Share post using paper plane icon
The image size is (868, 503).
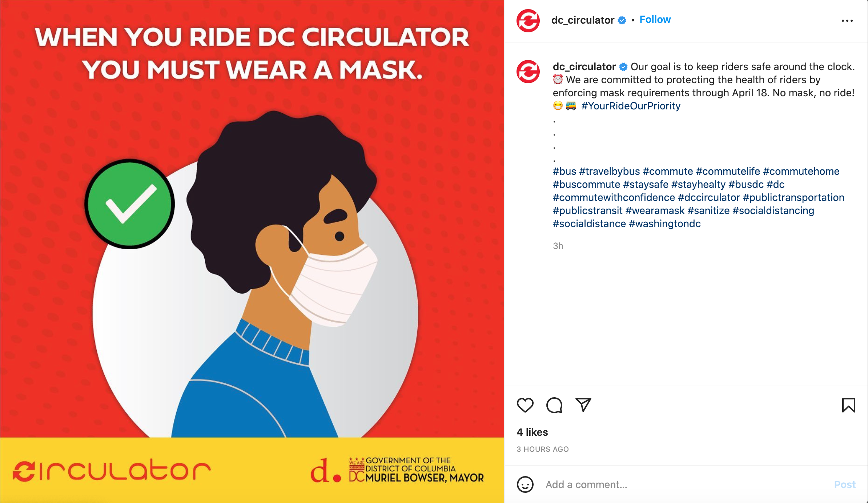[583, 405]
